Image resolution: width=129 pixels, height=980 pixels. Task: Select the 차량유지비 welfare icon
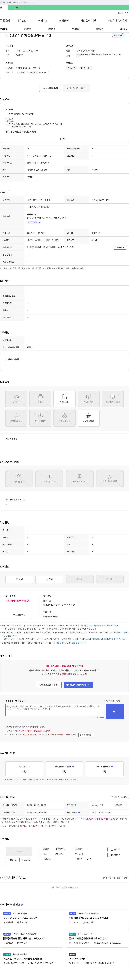click(64, 399)
